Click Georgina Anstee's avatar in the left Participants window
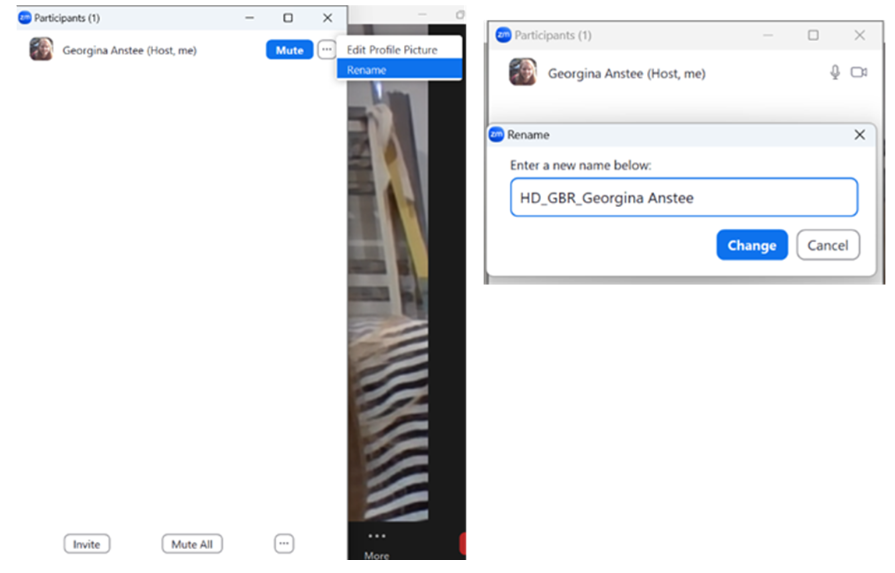This screenshot has width=895, height=573. pos(42,49)
